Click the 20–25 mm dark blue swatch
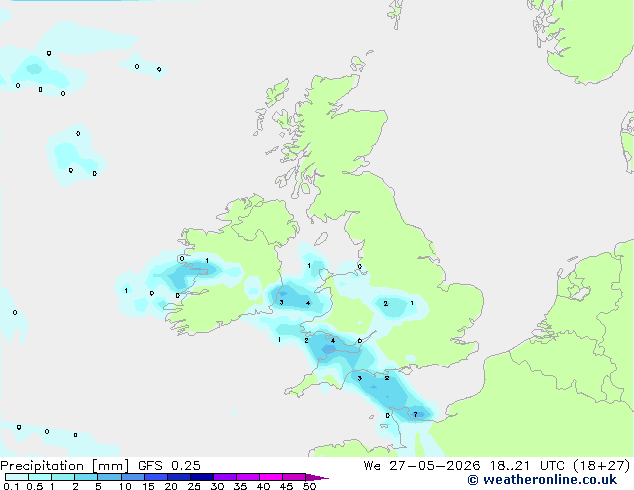634x490 pixels. click(179, 477)
